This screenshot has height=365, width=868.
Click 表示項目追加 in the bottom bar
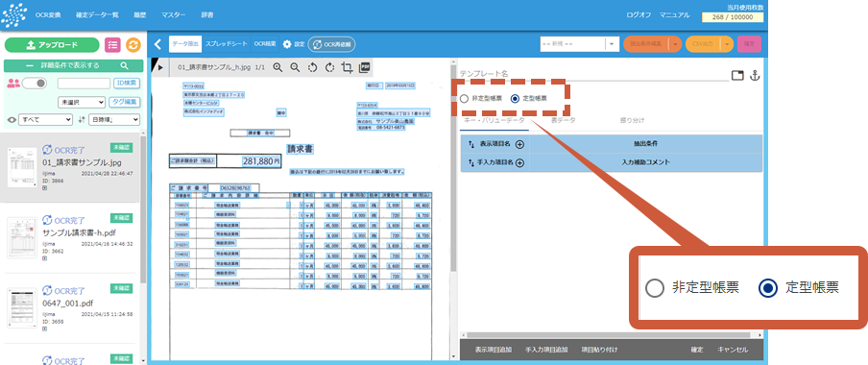coord(493,350)
